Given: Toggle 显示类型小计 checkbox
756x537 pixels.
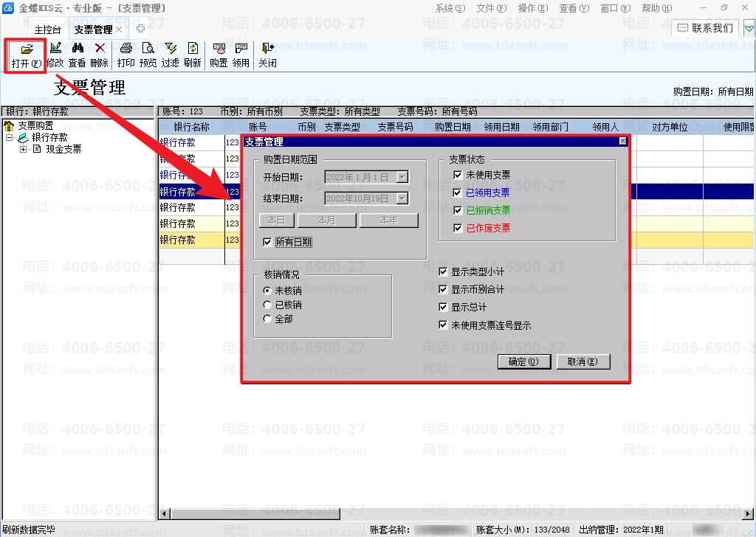Looking at the screenshot, I should click(443, 271).
